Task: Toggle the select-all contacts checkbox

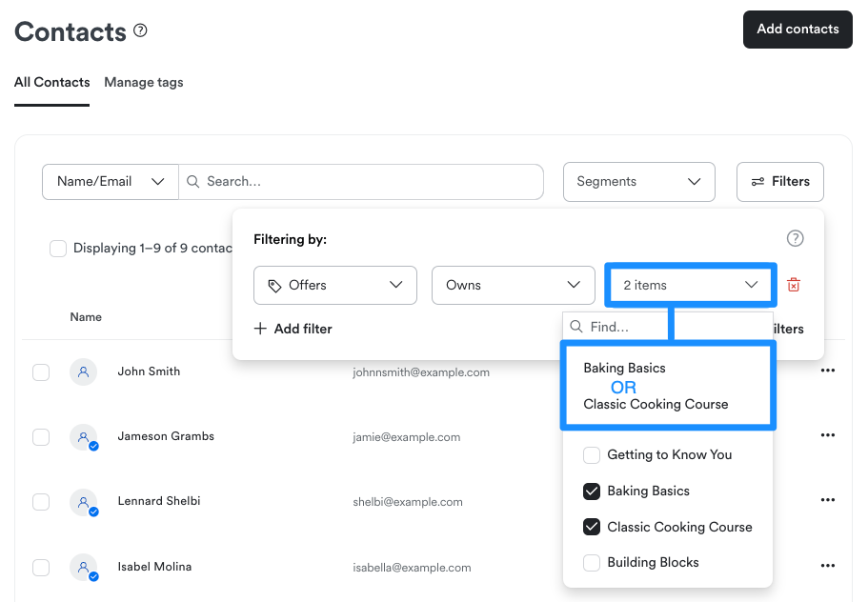Action: [58, 249]
